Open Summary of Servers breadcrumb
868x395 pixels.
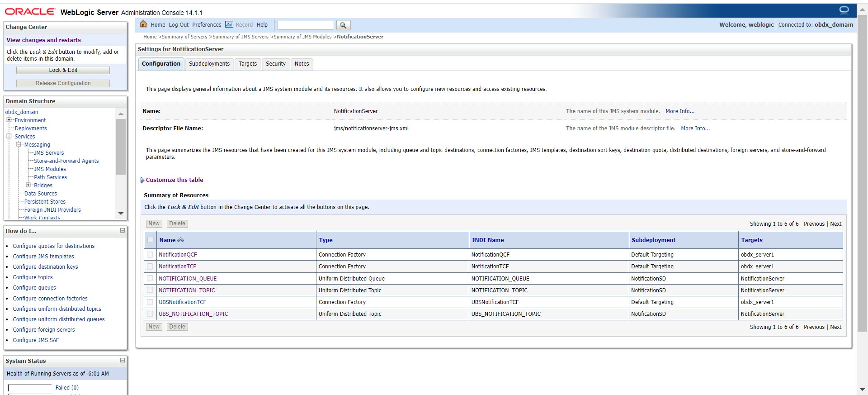click(x=184, y=37)
